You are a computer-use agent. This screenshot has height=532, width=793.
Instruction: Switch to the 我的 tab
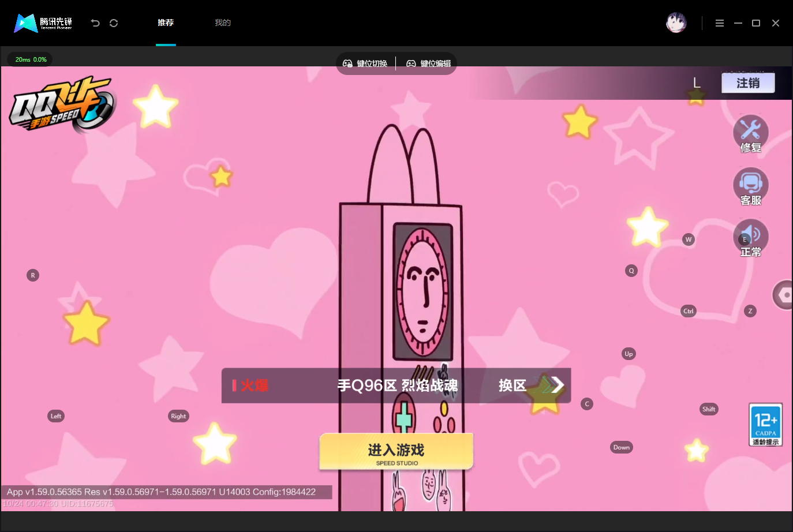[x=223, y=23]
